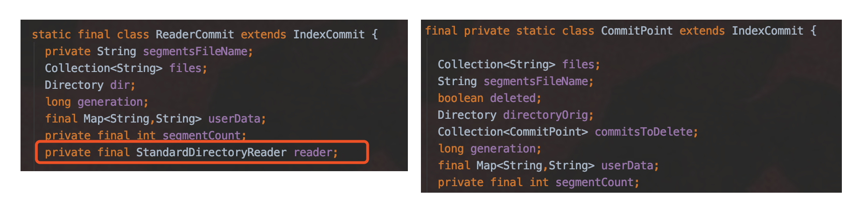Click segmentsFileName in ReaderCommit class

(195, 51)
